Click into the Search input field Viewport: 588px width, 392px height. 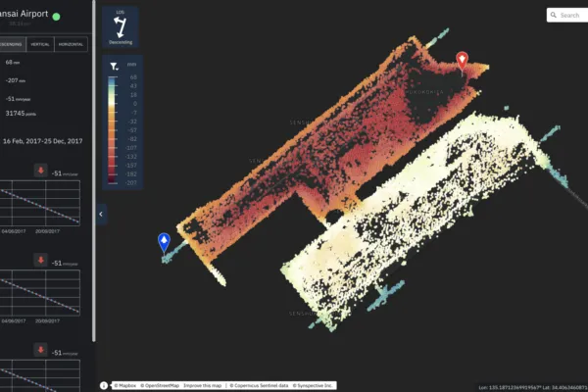(x=570, y=16)
